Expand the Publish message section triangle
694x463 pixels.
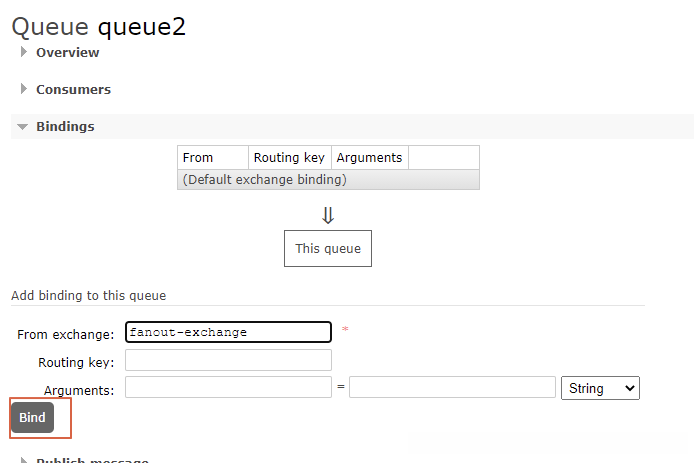(24, 460)
